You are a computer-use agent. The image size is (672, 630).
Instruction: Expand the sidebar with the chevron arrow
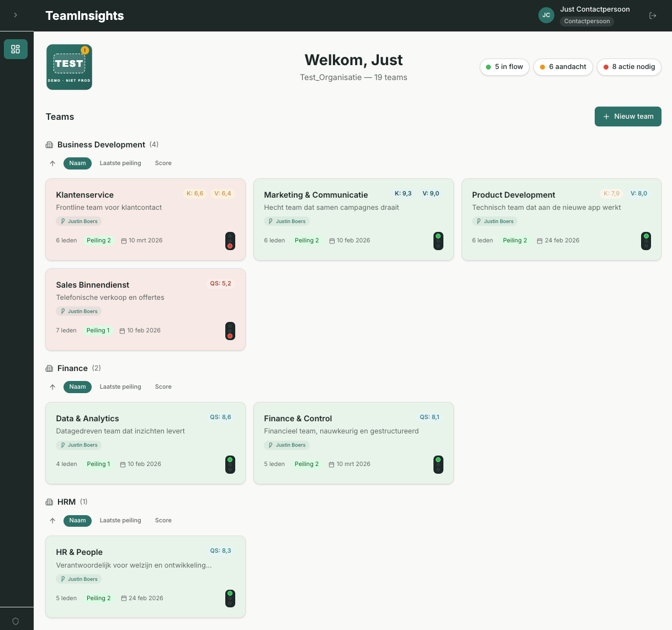(15, 15)
